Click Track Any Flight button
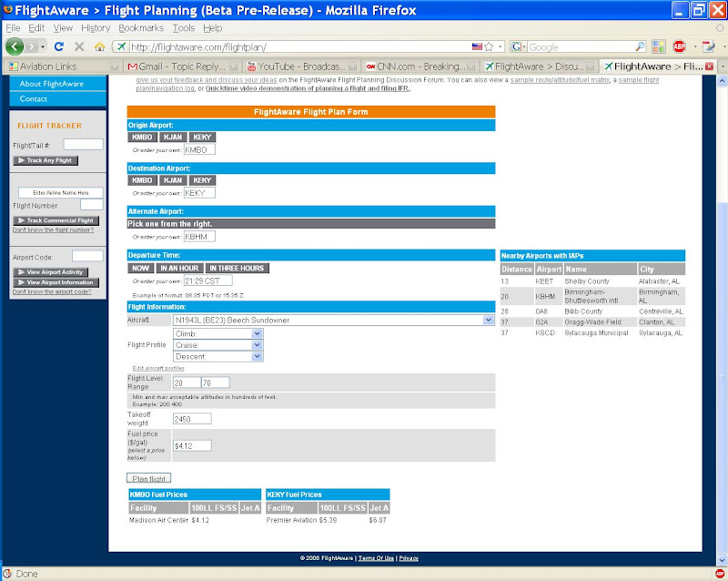The width and height of the screenshot is (728, 581). (x=45, y=160)
